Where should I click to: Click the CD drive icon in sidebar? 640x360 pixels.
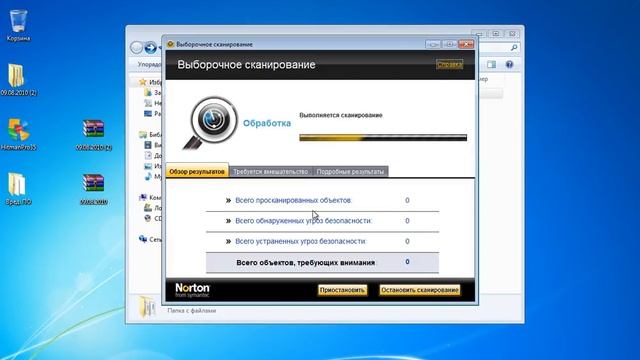pyautogui.click(x=148, y=218)
